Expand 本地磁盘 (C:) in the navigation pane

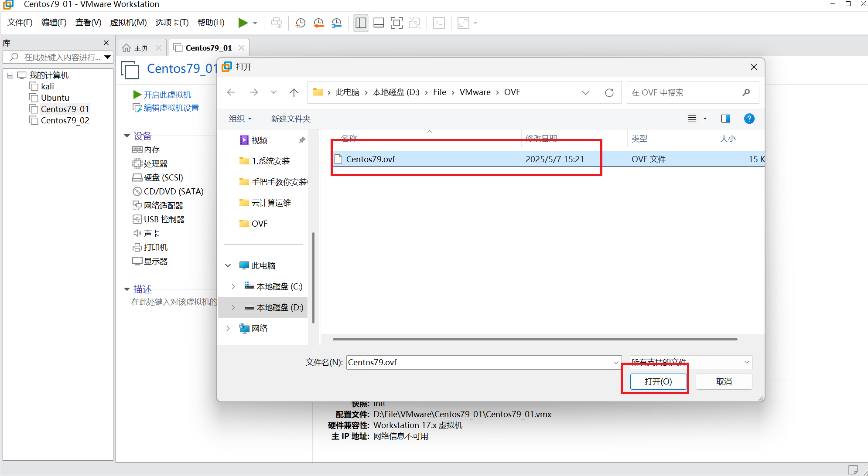[x=233, y=286]
